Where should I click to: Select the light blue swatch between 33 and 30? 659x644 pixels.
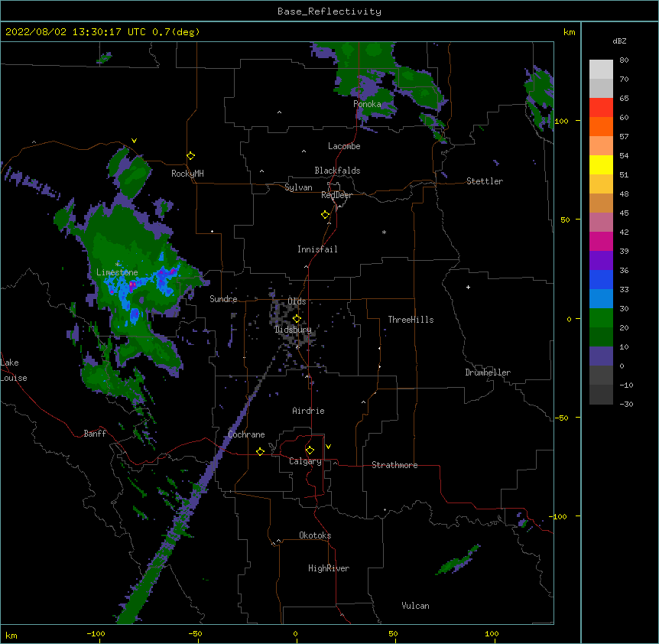(601, 299)
